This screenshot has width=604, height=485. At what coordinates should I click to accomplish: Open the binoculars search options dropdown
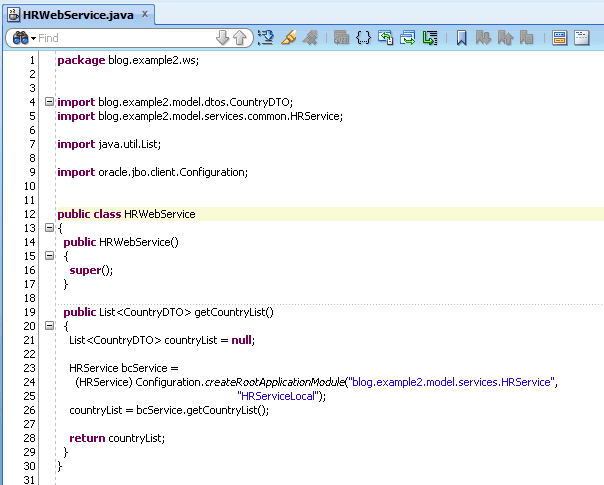pyautogui.click(x=24, y=38)
